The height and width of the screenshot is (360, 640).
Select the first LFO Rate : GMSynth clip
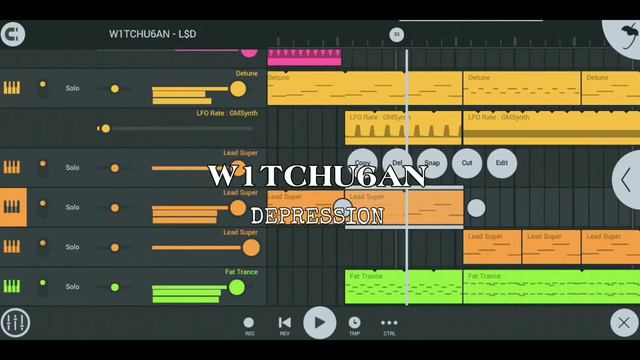pos(403,128)
